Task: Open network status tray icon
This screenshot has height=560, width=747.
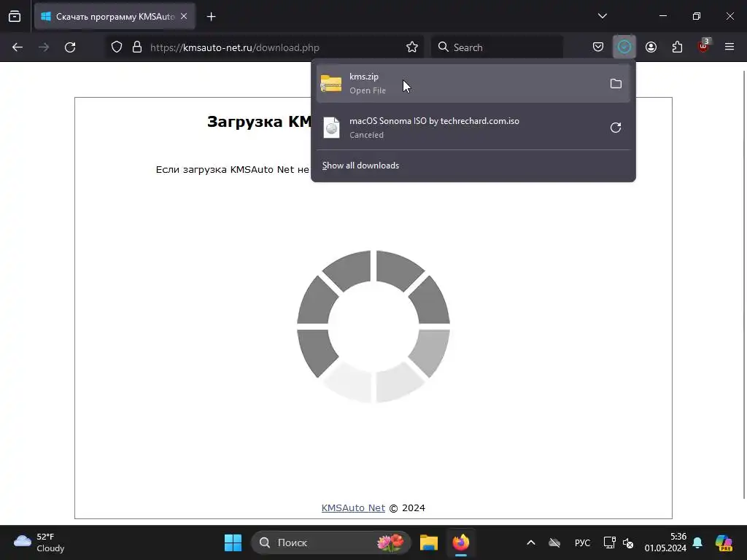Action: [609, 542]
